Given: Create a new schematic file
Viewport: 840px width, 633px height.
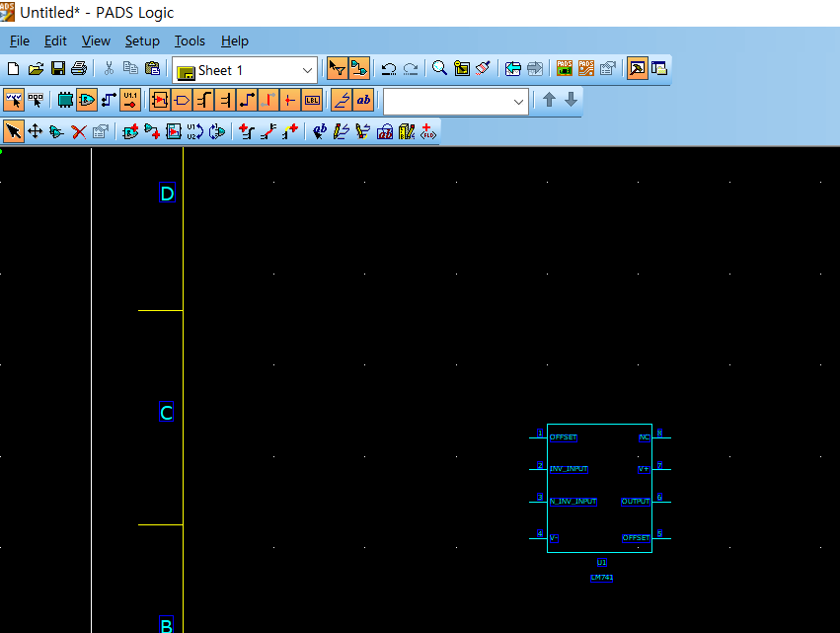Looking at the screenshot, I should click(x=14, y=68).
